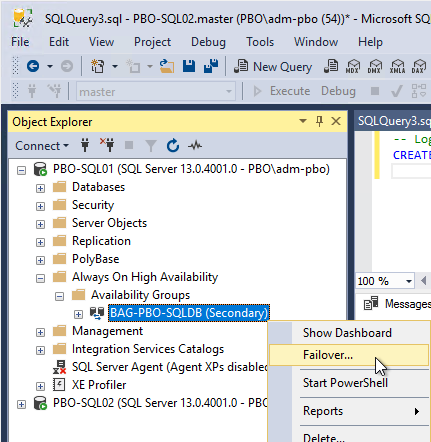Viewport: 431px width, 442px height.
Task: Refresh the Object Explorer tree
Action: 173,145
